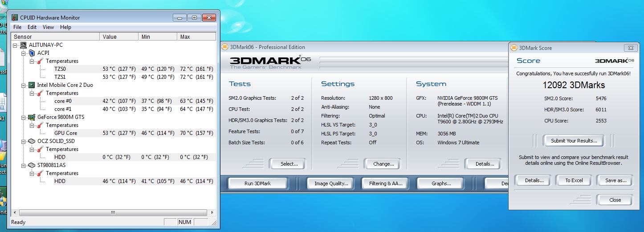Click the thermometer icon under GeForce 9800M GTS

[x=40, y=125]
